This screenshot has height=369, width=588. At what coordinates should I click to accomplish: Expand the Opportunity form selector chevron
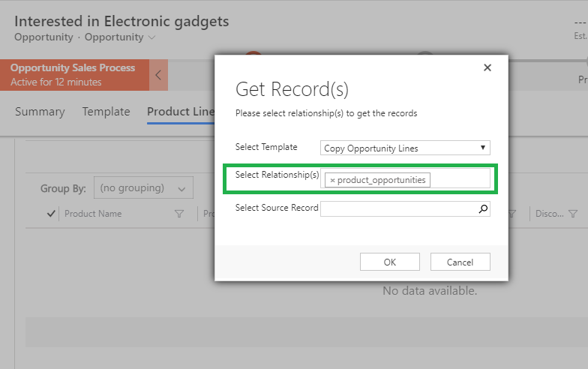pos(152,37)
